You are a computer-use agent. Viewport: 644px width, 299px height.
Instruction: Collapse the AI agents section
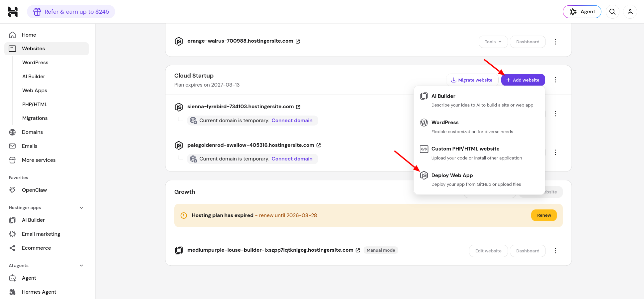[81, 266]
